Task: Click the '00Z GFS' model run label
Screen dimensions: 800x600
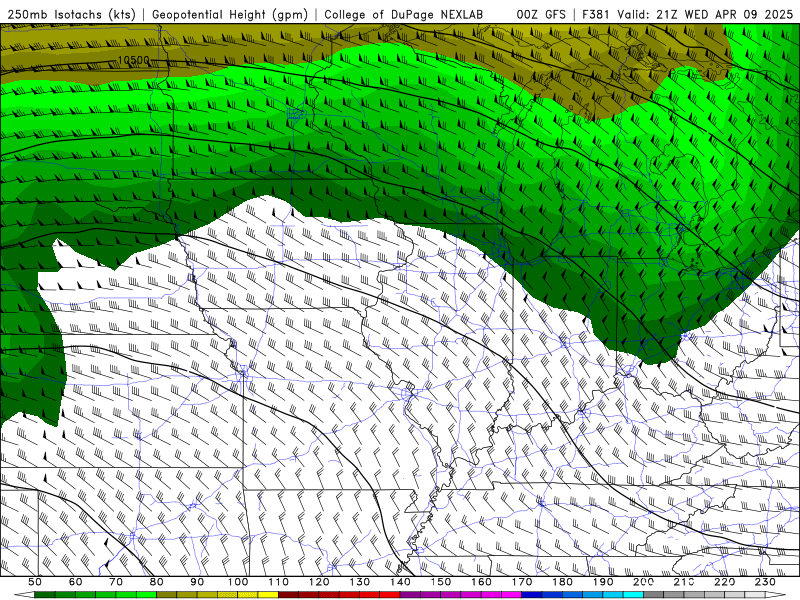Action: coord(541,14)
